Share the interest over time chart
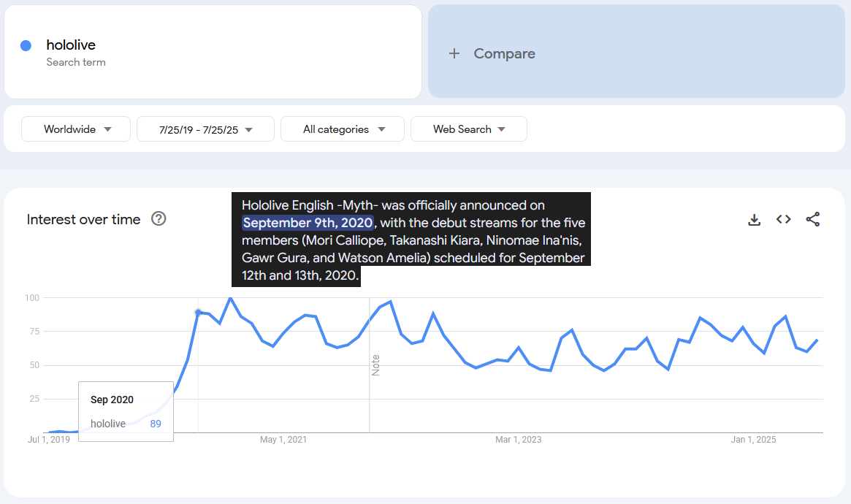The image size is (851, 504). [813, 220]
